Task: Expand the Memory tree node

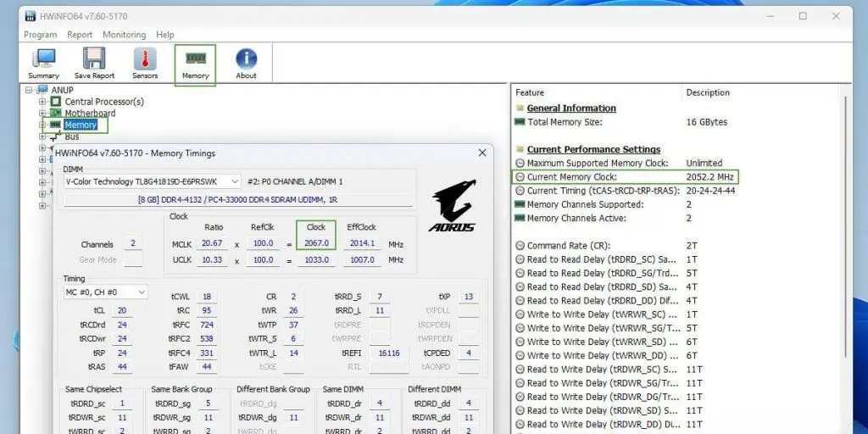Action: [42, 125]
